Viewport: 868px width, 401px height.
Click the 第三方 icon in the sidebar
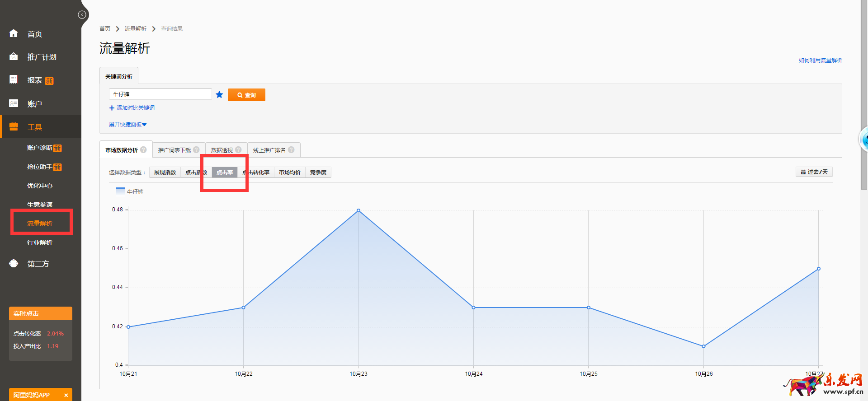pyautogui.click(x=14, y=263)
